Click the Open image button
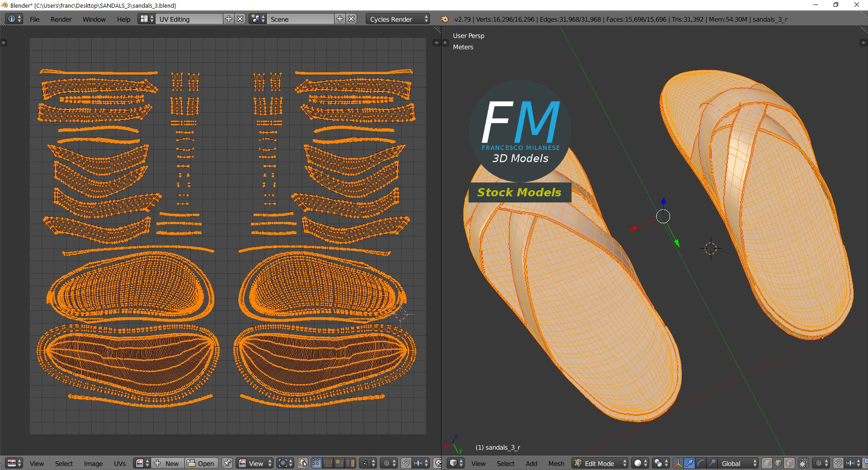The height and width of the screenshot is (470, 868). pyautogui.click(x=202, y=463)
